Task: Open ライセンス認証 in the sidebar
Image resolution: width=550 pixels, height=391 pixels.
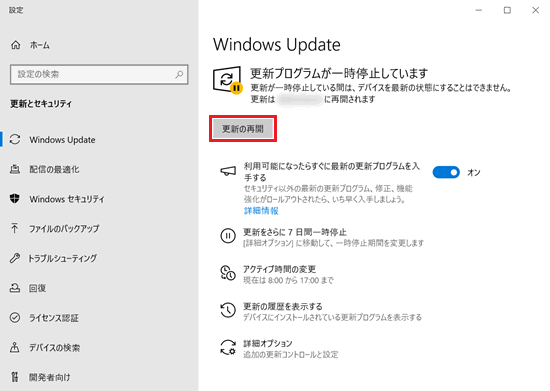Action: click(99, 318)
